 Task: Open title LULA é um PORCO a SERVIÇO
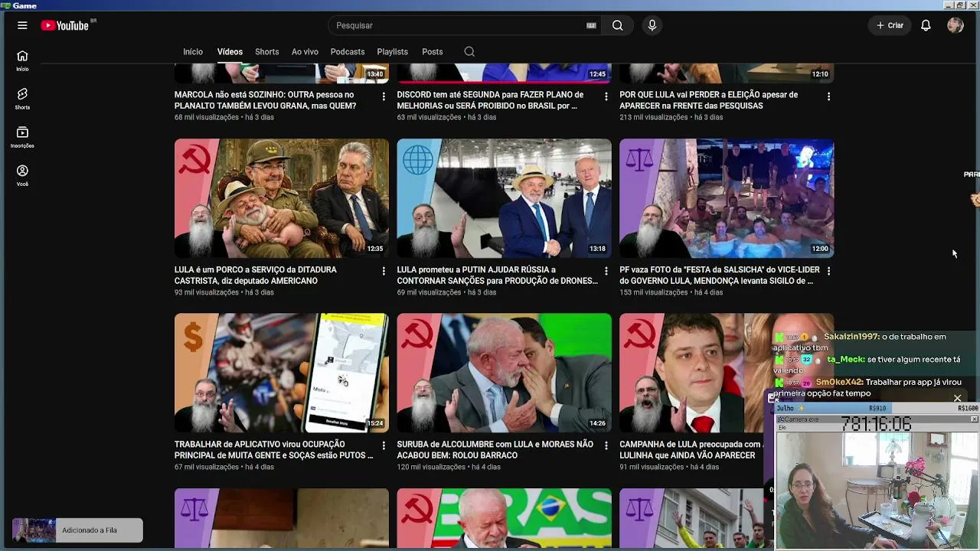pos(256,275)
